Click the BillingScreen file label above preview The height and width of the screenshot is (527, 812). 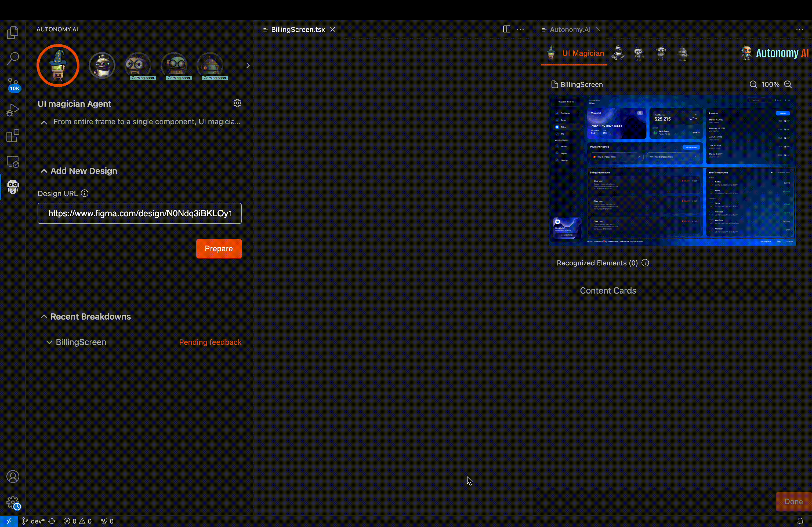[577, 84]
